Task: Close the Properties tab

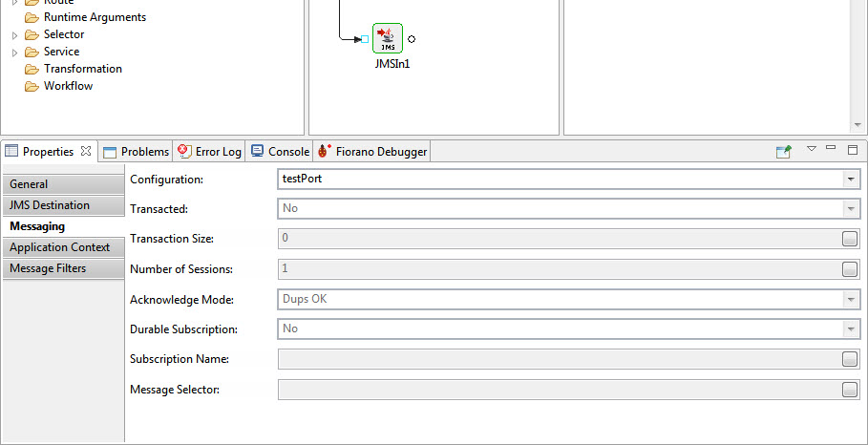Action: click(85, 151)
